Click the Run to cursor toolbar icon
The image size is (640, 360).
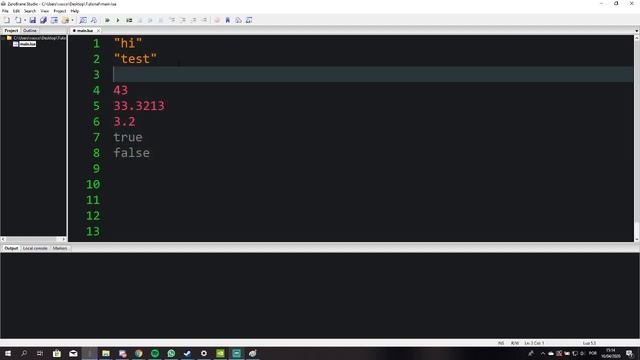coord(204,20)
